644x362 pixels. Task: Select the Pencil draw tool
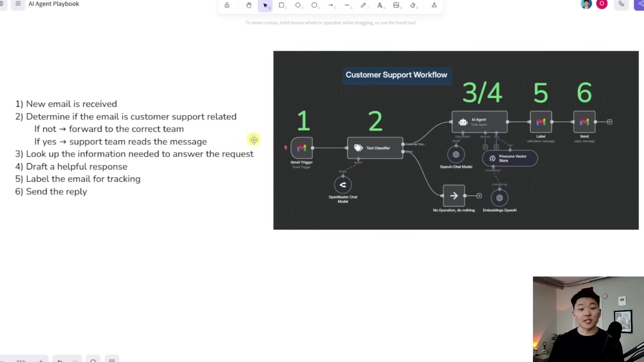point(364,5)
